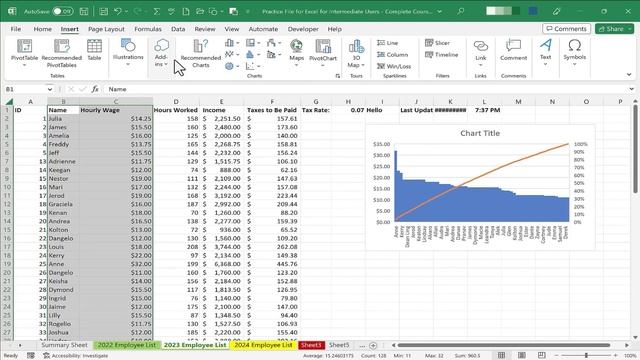Click the Undo icon
640x360 pixels.
tap(118, 11)
